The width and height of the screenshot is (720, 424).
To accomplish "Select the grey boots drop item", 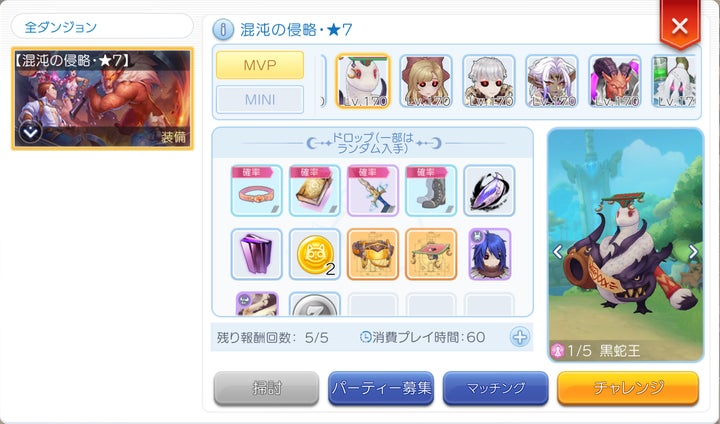I will pos(431,191).
